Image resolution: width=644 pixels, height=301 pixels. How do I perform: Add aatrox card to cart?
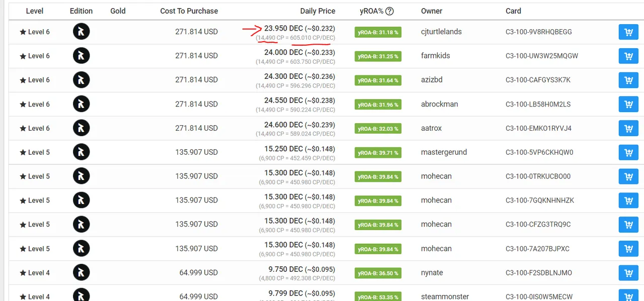tap(628, 129)
